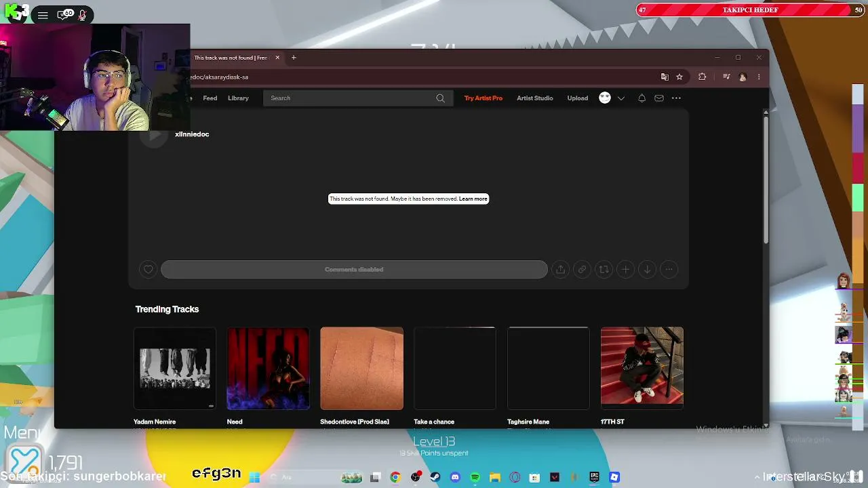Bookmark this page with the star icon
The height and width of the screenshot is (488, 868).
pyautogui.click(x=679, y=77)
